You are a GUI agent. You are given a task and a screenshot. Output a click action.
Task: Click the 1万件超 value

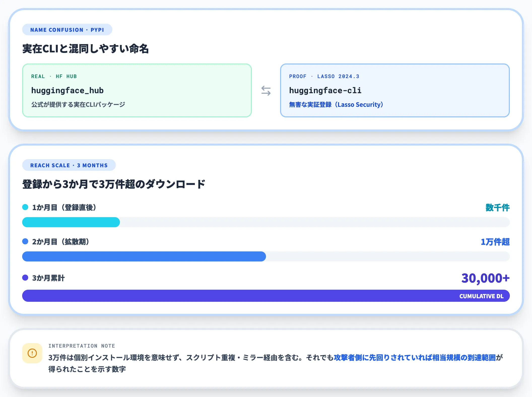click(x=495, y=242)
